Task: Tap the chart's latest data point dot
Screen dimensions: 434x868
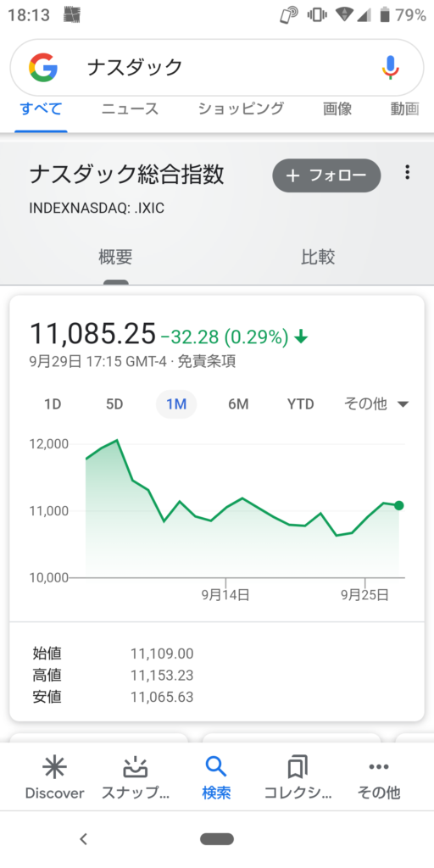Action: 399,505
